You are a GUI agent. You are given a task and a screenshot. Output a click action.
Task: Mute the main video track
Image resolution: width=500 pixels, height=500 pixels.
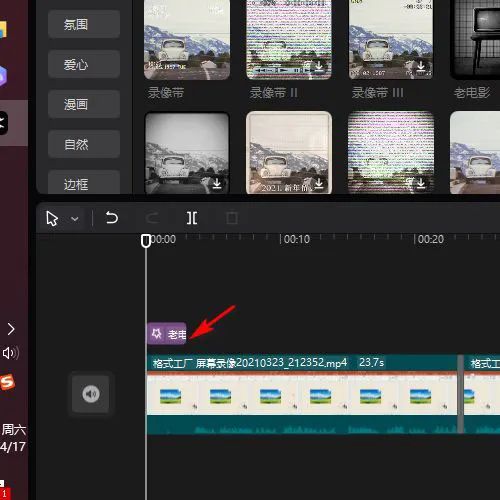[x=91, y=394]
